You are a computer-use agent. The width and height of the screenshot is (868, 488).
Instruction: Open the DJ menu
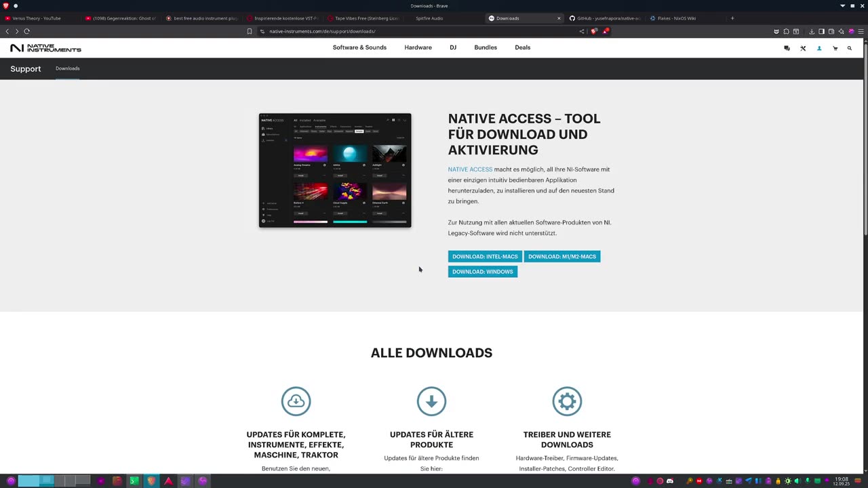pyautogui.click(x=453, y=47)
